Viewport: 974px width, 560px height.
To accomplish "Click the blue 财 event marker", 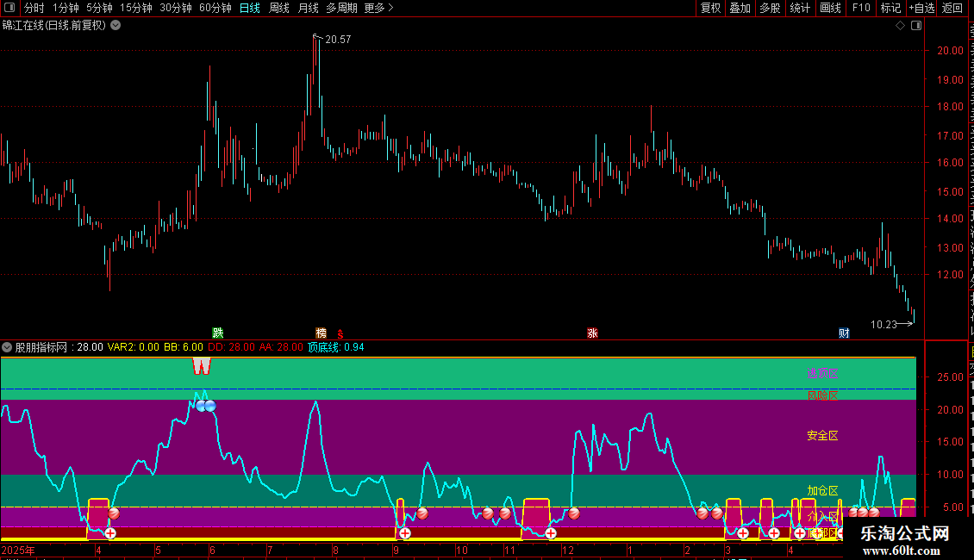I will [844, 333].
